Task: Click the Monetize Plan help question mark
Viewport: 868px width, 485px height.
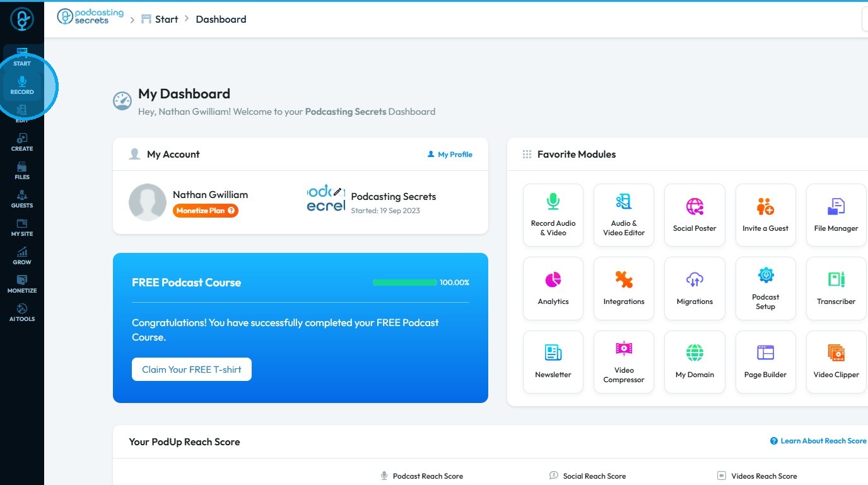Action: click(232, 211)
